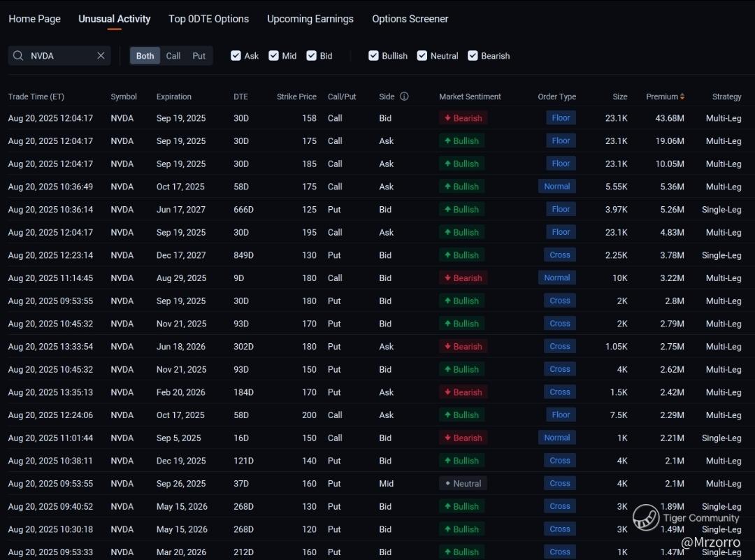Uncheck the Ask checkbox
Screen dimensions: 755x560
(x=236, y=56)
